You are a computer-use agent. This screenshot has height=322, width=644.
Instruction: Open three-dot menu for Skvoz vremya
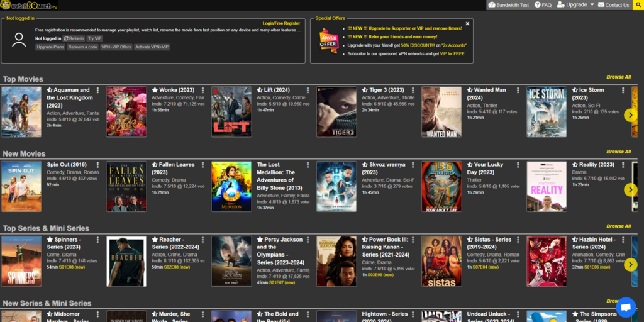pos(413,165)
